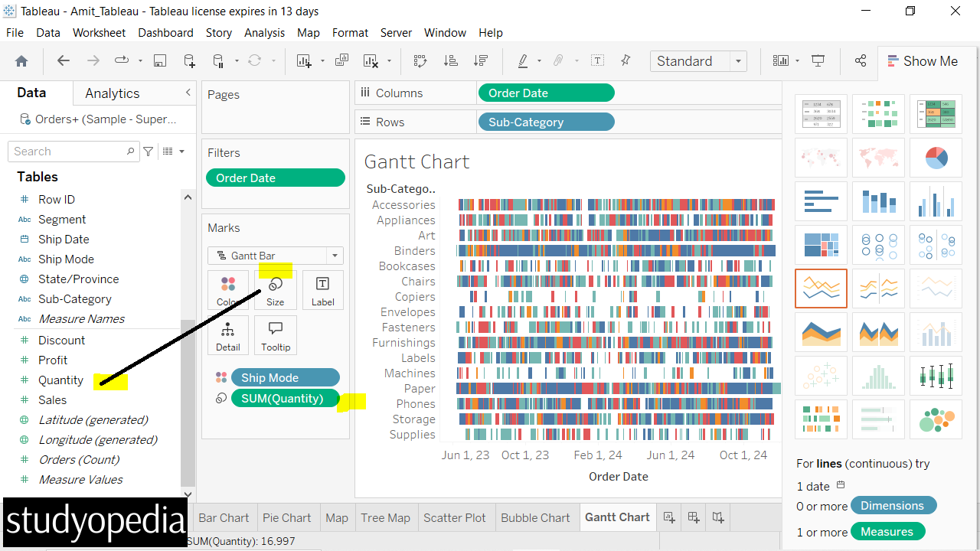Collapse the Data pane with the arrow
The image size is (980, 551).
pos(188,93)
